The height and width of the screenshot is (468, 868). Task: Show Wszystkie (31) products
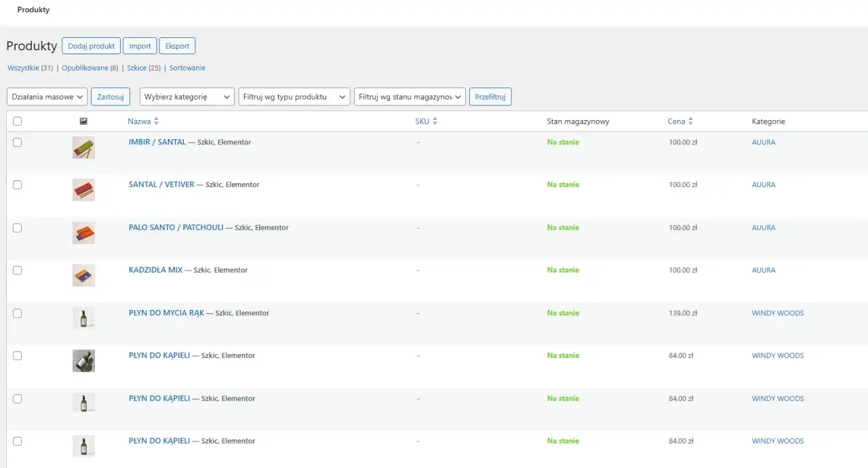coord(30,68)
